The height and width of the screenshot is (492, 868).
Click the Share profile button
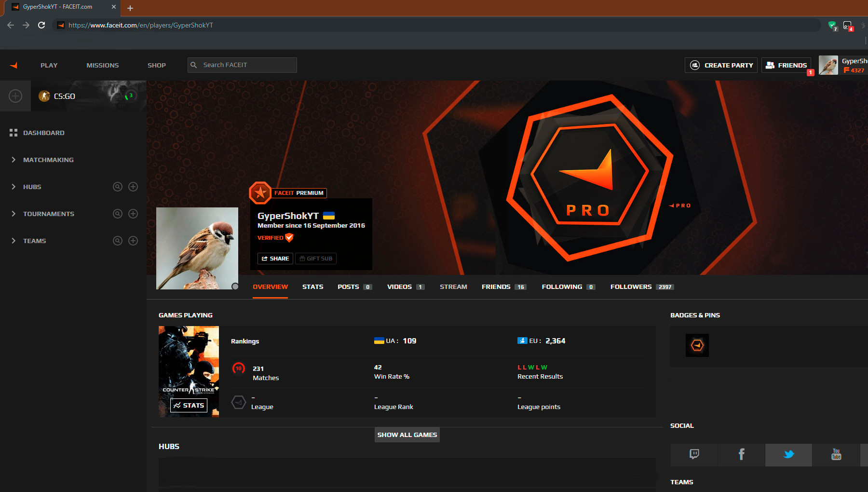tap(275, 259)
